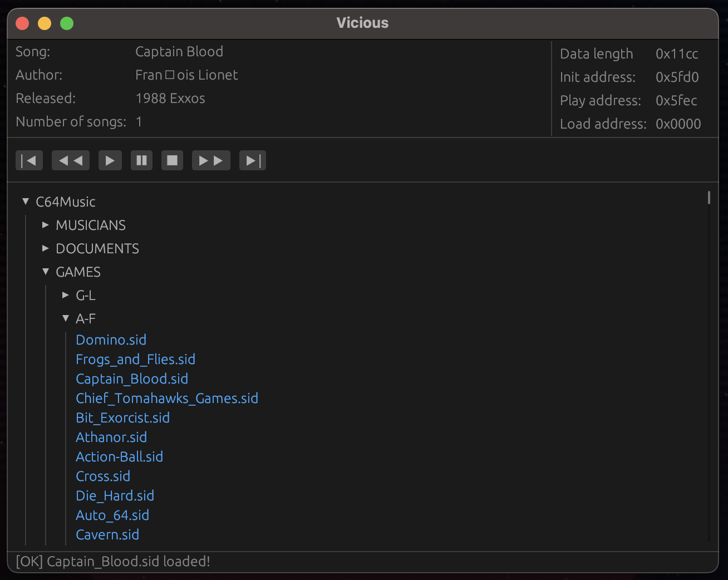The height and width of the screenshot is (580, 728).
Task: Expand the G-L subfolder
Action: click(66, 295)
